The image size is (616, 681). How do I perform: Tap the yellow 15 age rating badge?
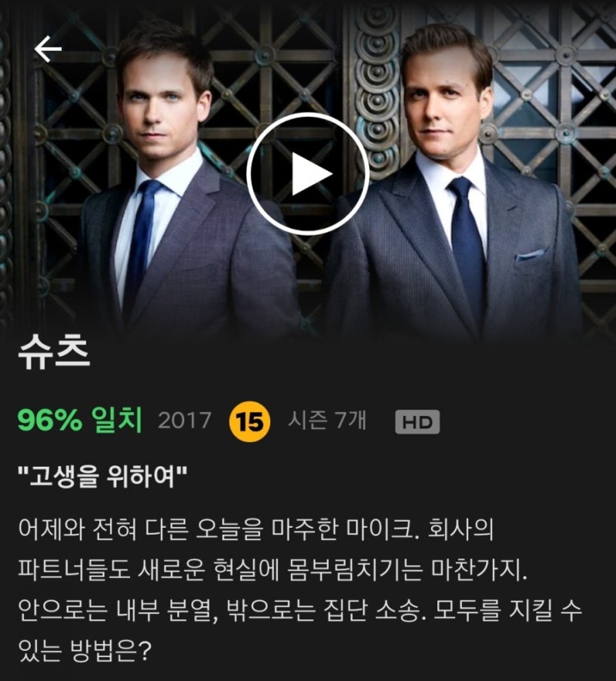pos(249,421)
